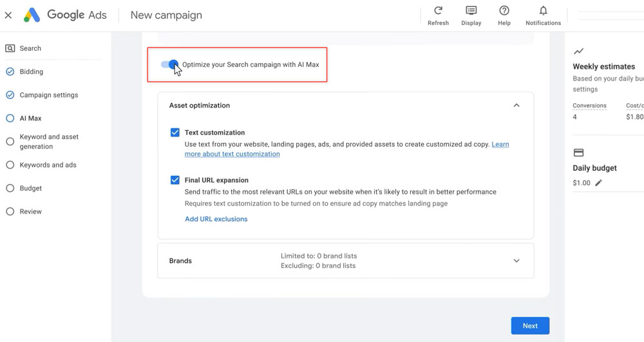Click the Google Ads logo
This screenshot has height=342, width=644.
pos(32,15)
